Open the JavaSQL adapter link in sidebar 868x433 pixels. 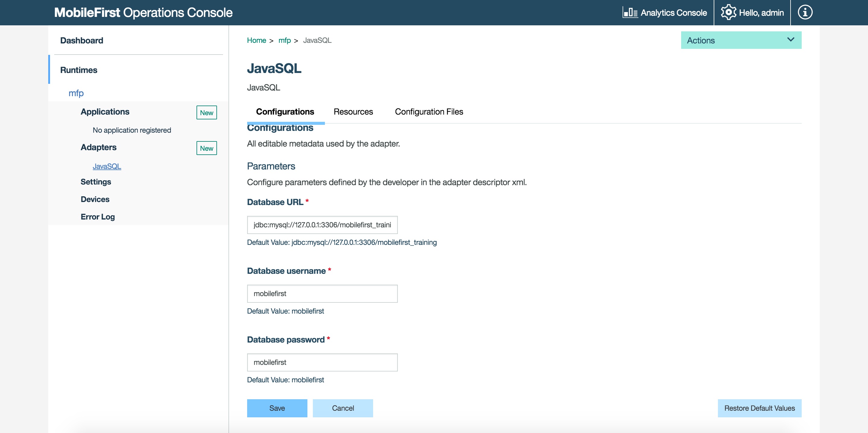107,166
